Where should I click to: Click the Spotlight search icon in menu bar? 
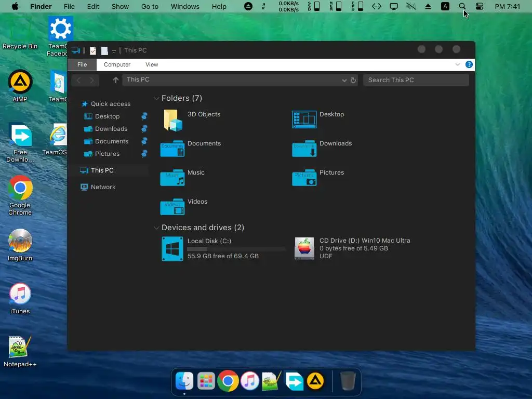click(462, 6)
